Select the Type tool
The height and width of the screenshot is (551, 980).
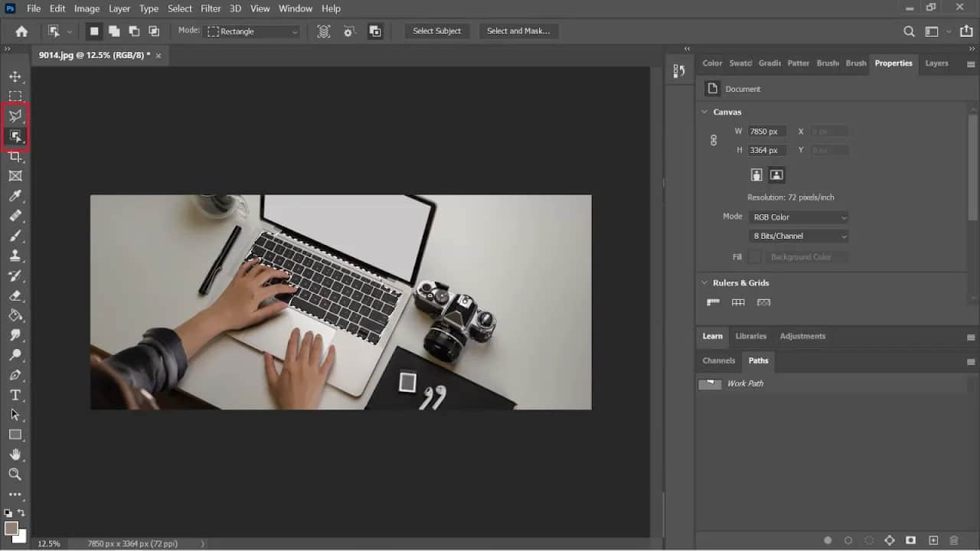point(15,395)
